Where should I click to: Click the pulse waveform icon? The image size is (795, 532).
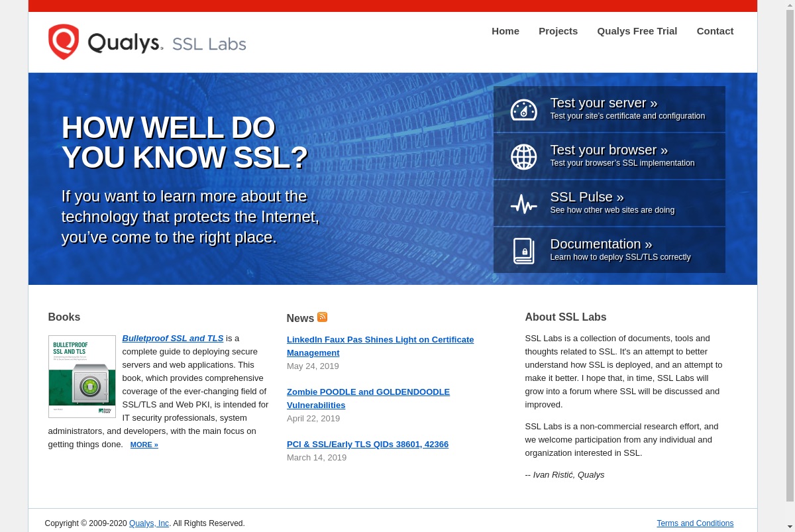tap(523, 204)
